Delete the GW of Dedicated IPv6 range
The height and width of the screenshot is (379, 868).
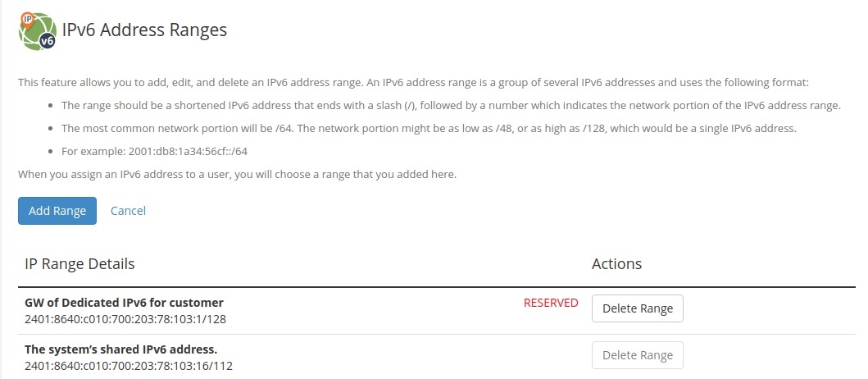click(x=637, y=308)
